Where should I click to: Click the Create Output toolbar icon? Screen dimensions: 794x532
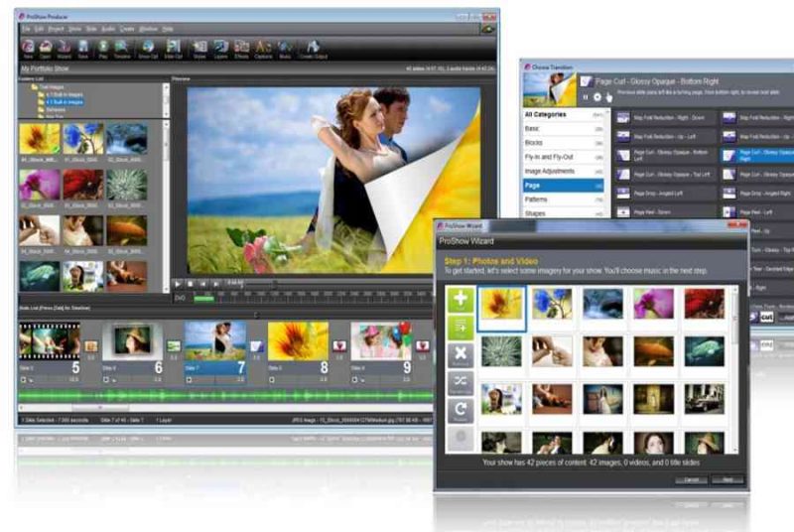click(313, 48)
